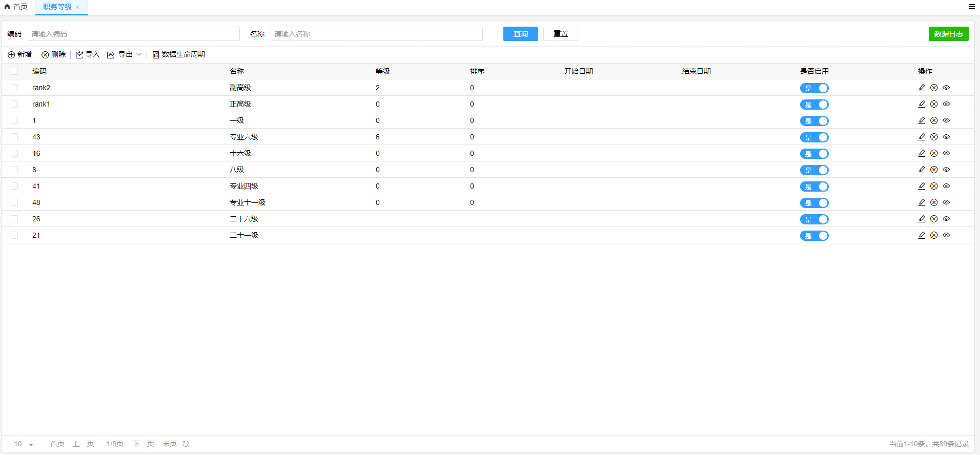Check the checkbox for code 16 row
This screenshot has height=455, width=980.
click(x=14, y=153)
